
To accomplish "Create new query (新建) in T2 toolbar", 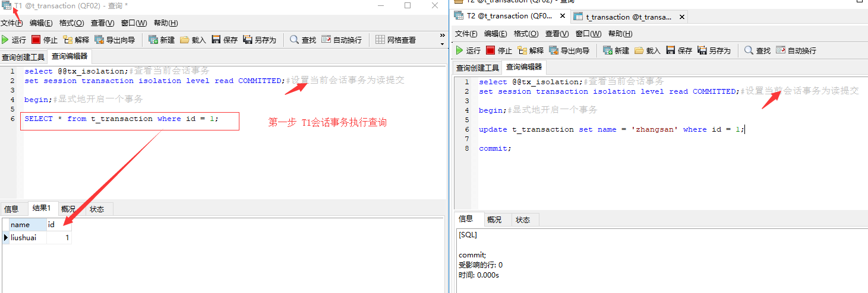I will [616, 50].
